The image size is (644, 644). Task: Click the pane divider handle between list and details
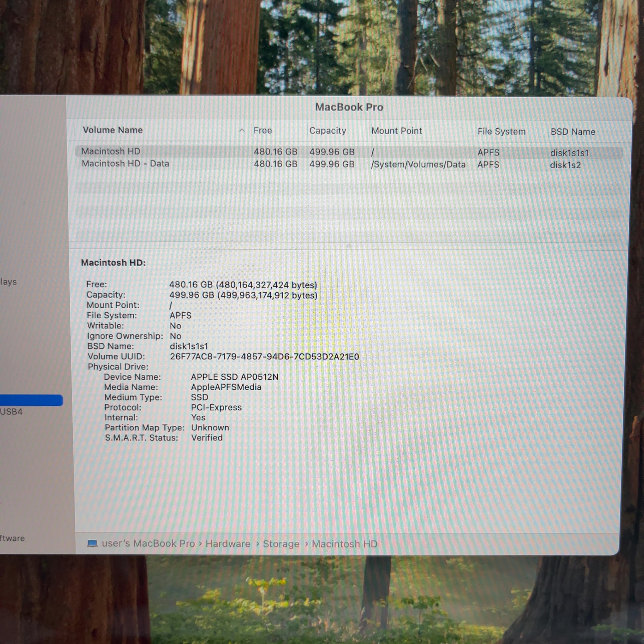pos(349,246)
